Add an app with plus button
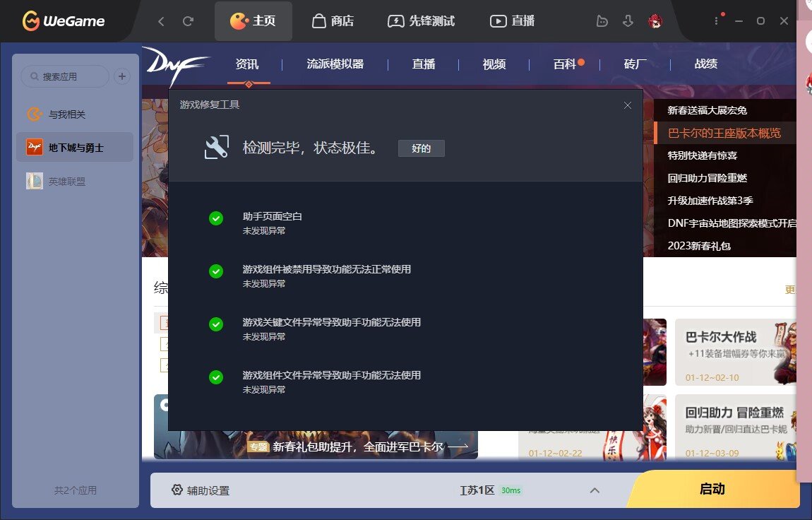This screenshot has height=520, width=812. [x=122, y=76]
